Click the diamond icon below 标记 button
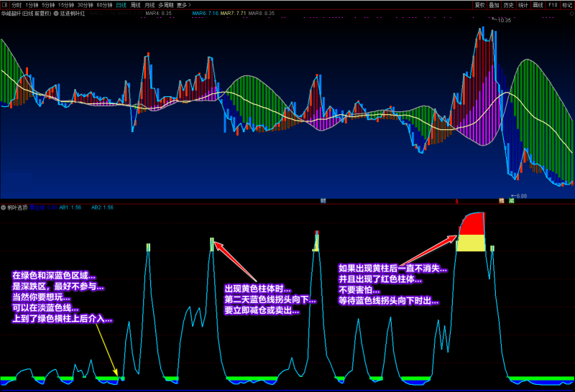Viewport: 575px width, 392px height. (x=571, y=12)
